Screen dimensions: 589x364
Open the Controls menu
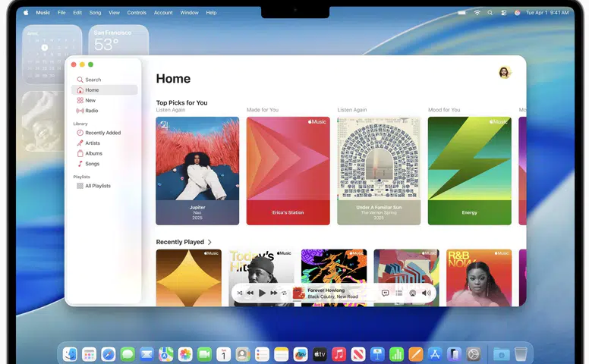click(137, 12)
